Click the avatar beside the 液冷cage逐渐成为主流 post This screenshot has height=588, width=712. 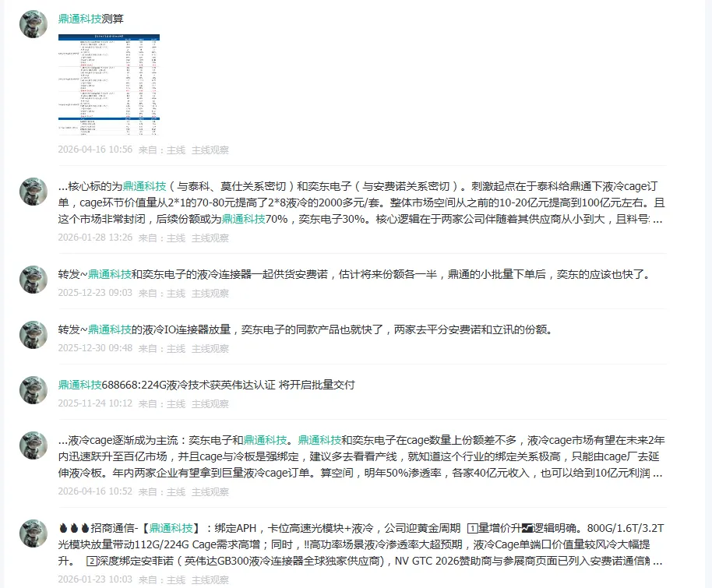(x=31, y=448)
